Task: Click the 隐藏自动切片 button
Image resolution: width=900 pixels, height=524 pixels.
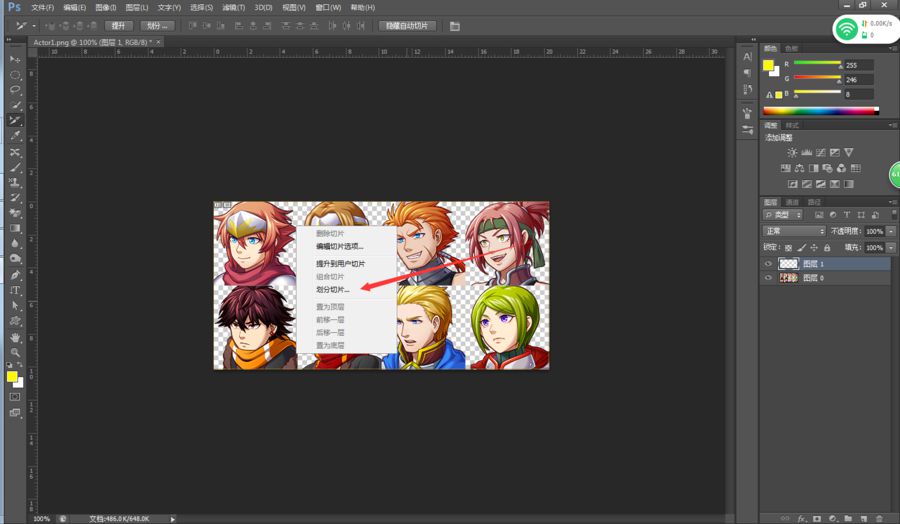Action: pos(407,26)
